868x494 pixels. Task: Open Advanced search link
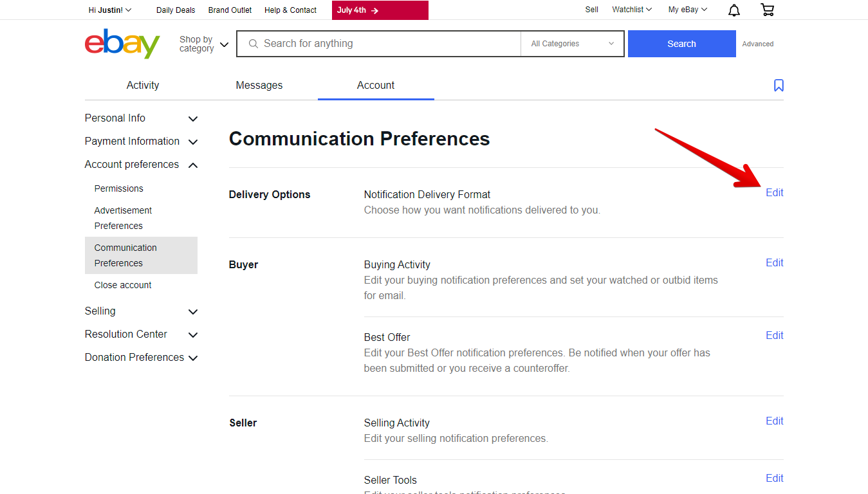(758, 44)
